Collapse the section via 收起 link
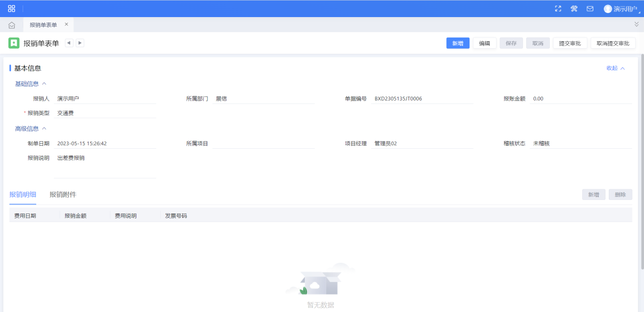Viewport: 644px width, 312px height. 615,68
